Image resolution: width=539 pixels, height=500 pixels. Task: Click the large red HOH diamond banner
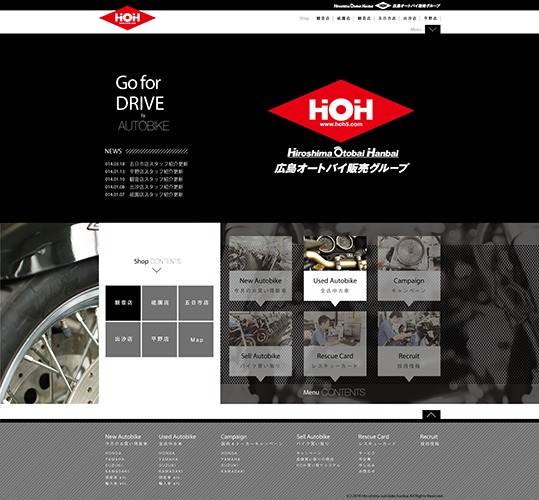pyautogui.click(x=341, y=111)
